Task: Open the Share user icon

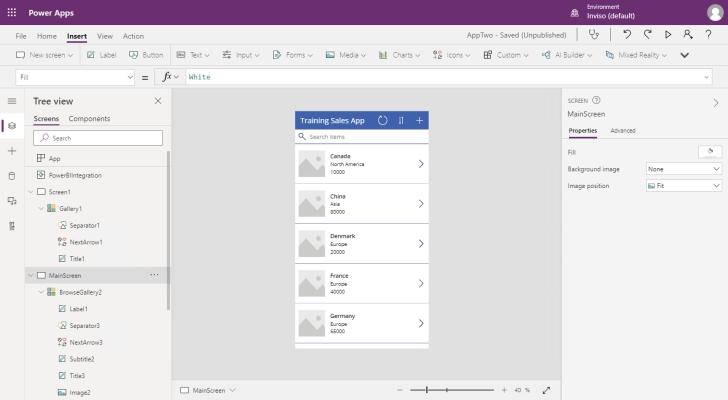Action: [x=688, y=35]
